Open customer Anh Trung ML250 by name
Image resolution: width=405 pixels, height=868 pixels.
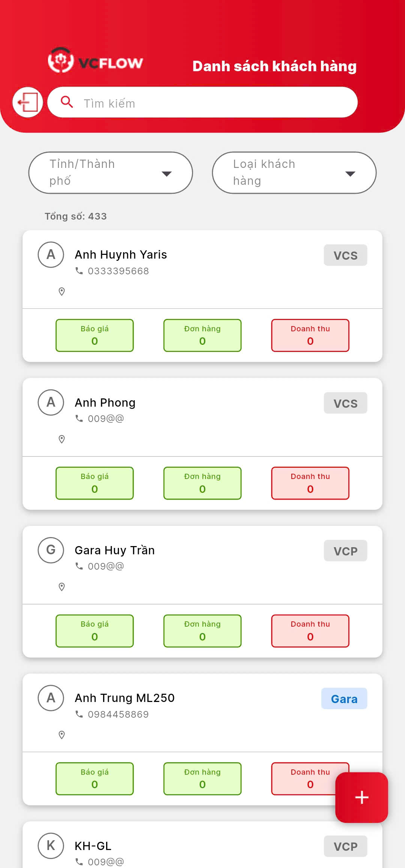coord(124,698)
